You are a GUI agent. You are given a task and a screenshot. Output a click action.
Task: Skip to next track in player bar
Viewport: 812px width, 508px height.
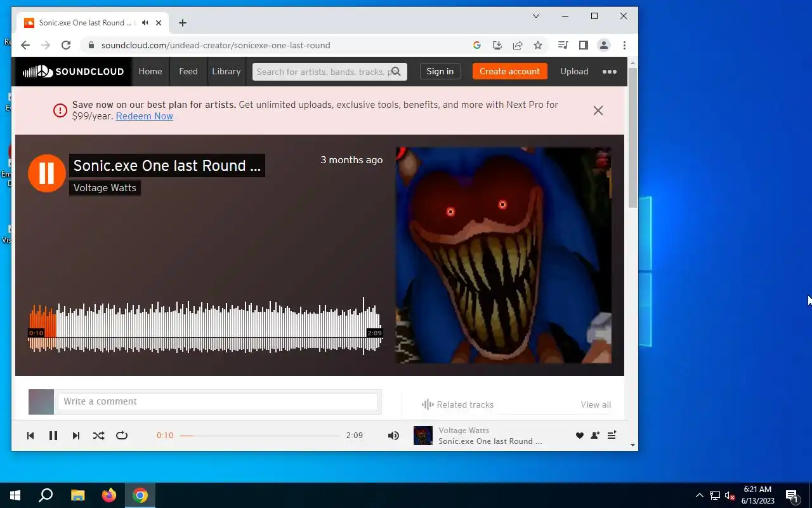pyautogui.click(x=76, y=436)
